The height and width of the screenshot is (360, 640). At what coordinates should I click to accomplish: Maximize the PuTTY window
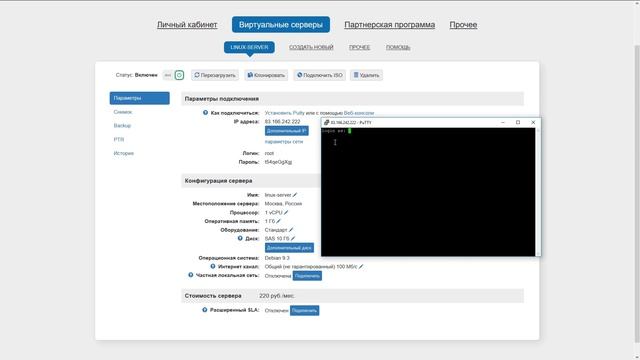click(x=518, y=122)
